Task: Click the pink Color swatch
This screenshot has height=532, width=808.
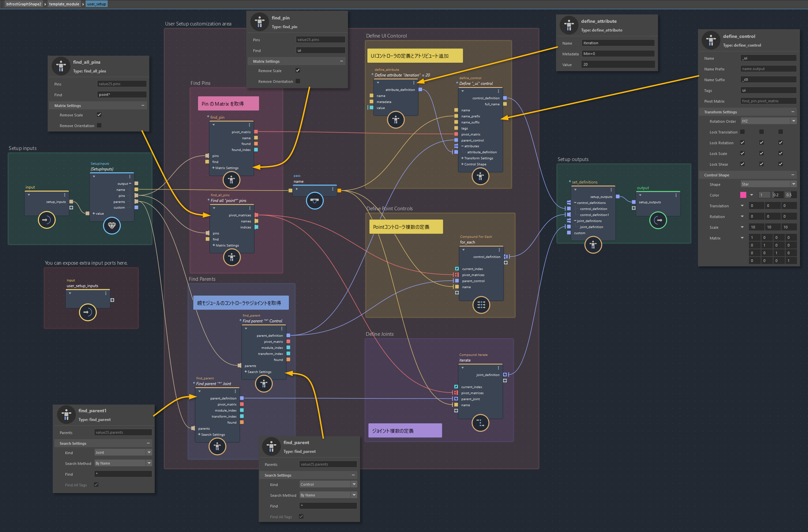Action: [x=743, y=195]
